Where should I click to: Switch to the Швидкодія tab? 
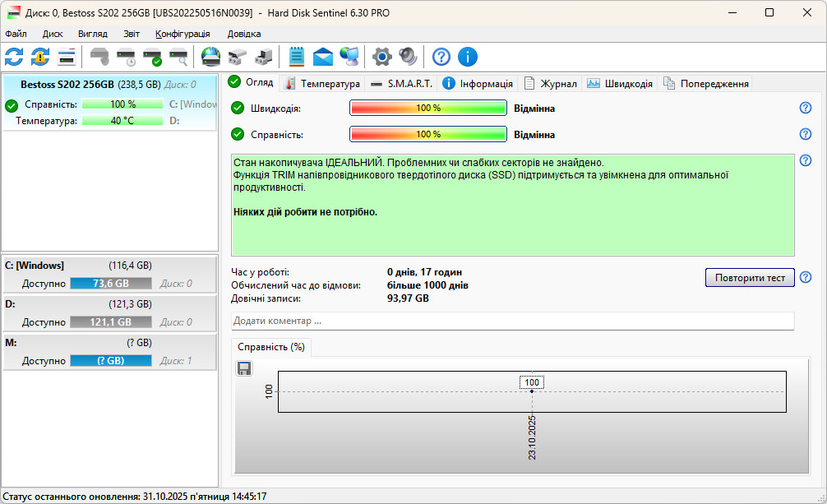(620, 83)
